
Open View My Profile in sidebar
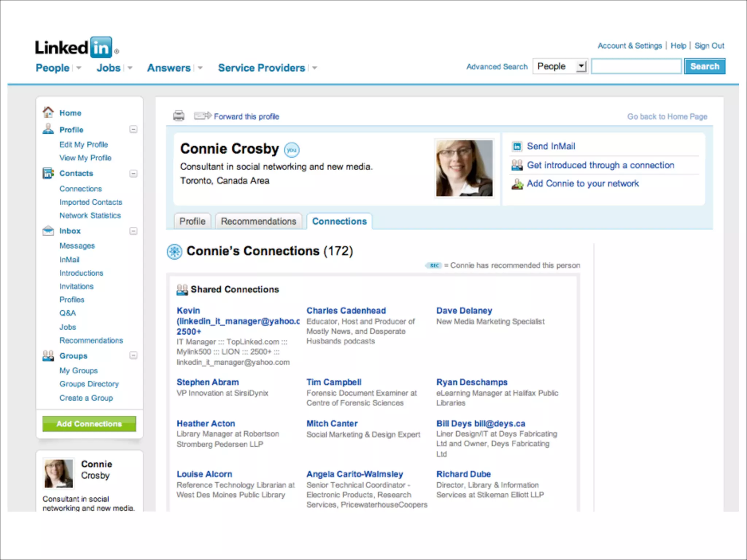85,158
